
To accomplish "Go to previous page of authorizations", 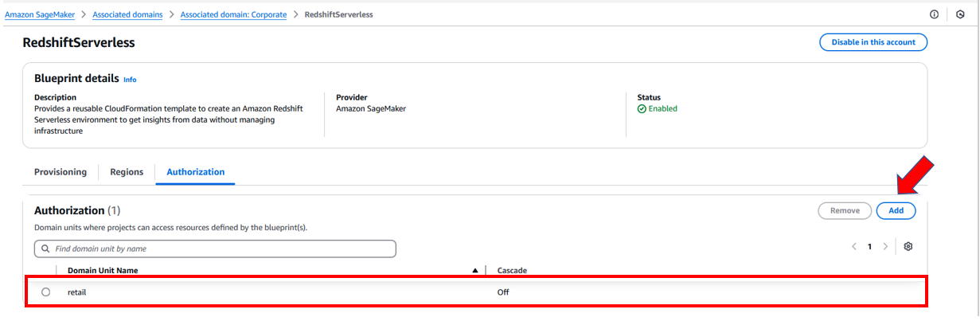I will click(854, 247).
